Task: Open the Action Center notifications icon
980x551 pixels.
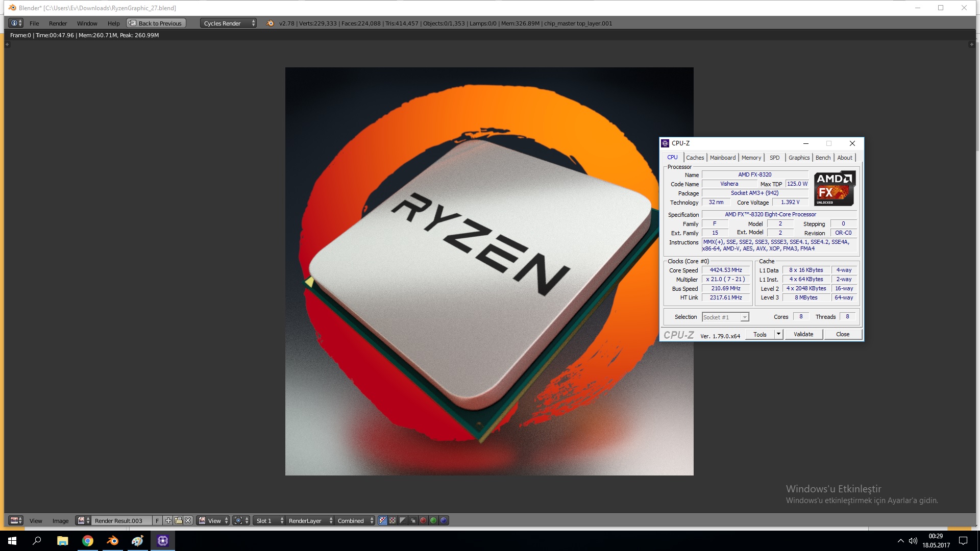Action: coord(963,541)
